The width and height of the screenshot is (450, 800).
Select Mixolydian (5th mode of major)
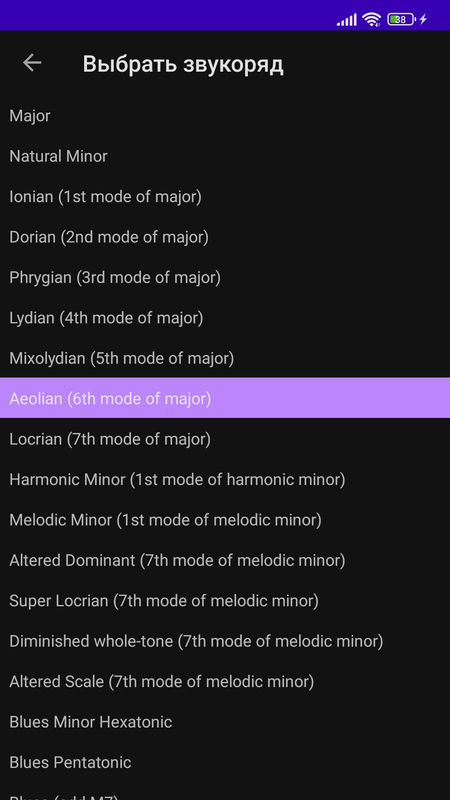click(x=225, y=358)
